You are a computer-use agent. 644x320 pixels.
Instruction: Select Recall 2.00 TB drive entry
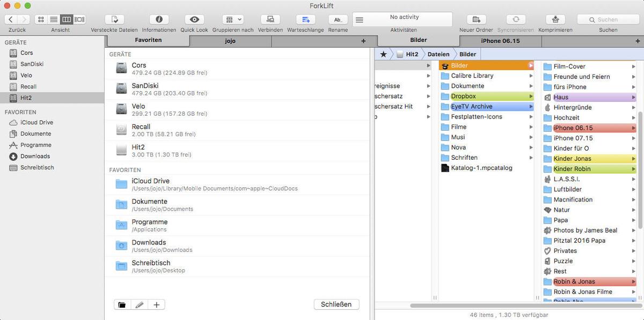pos(237,130)
